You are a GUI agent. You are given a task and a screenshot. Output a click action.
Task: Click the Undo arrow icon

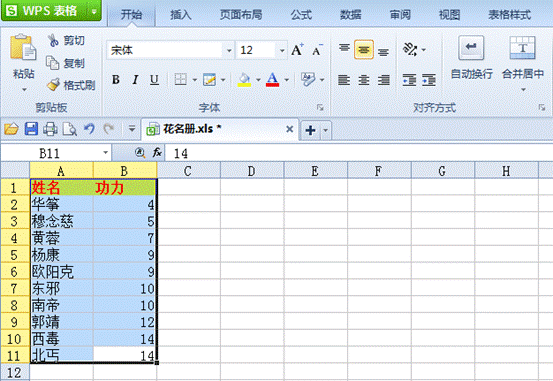pyautogui.click(x=89, y=129)
